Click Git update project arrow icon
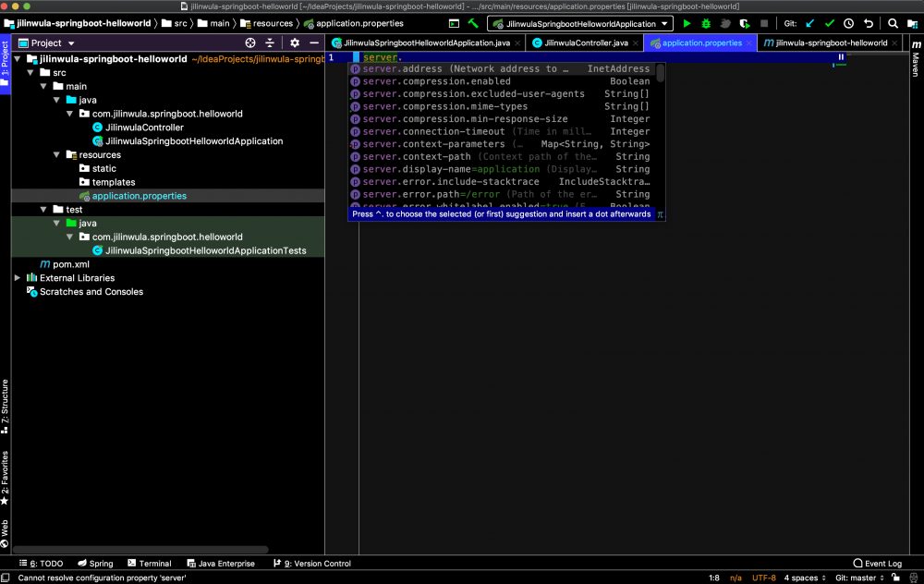Image resolution: width=924 pixels, height=584 pixels. coord(810,23)
